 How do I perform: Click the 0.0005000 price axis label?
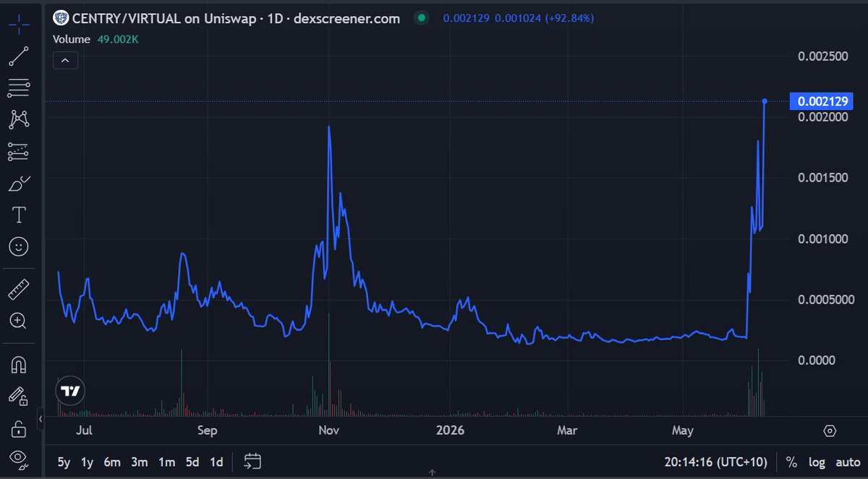(x=825, y=299)
